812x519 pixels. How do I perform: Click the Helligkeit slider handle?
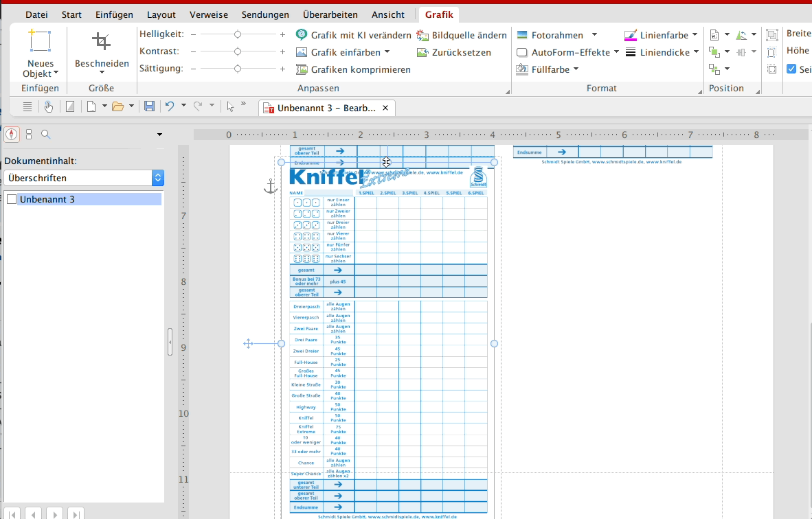237,35
